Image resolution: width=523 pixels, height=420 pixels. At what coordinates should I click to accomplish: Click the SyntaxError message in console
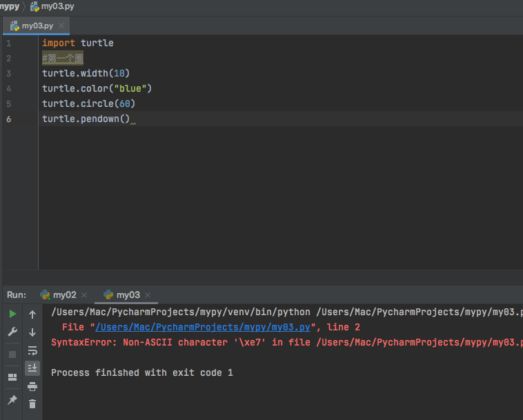click(x=287, y=342)
